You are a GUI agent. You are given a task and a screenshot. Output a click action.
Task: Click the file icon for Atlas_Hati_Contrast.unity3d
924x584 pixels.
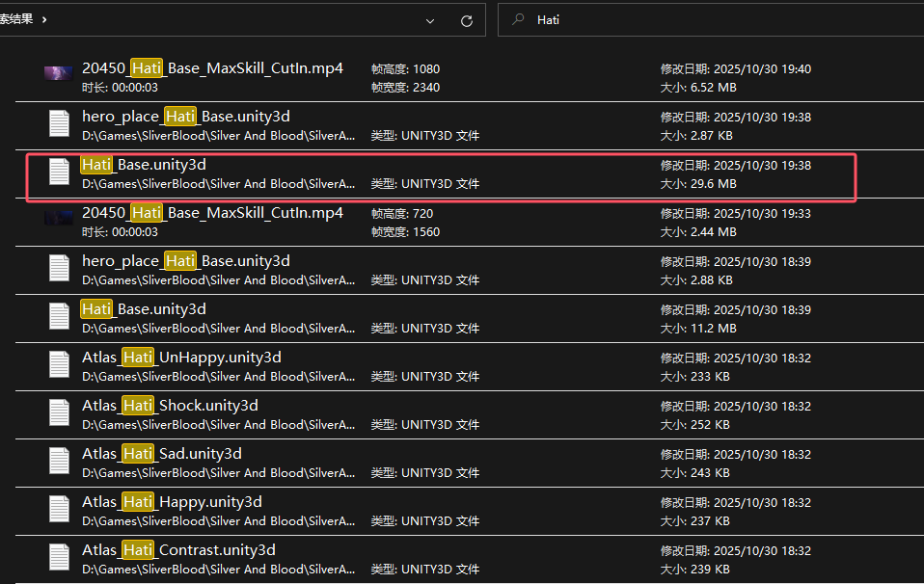coord(60,558)
